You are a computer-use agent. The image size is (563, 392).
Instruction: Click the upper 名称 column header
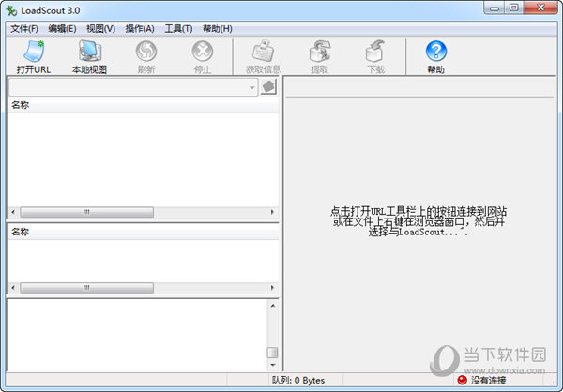(143, 105)
